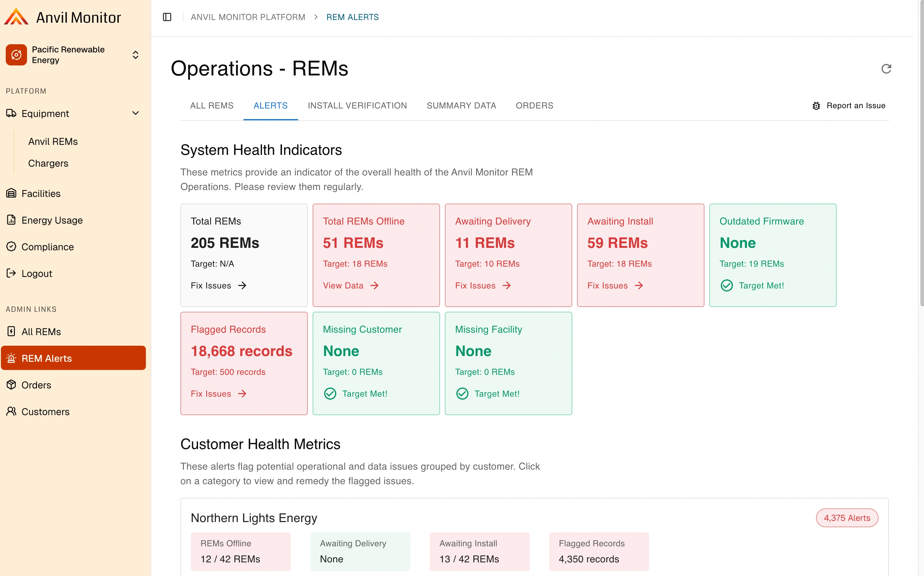
Task: Collapse the Equipment section chevron
Action: point(135,113)
